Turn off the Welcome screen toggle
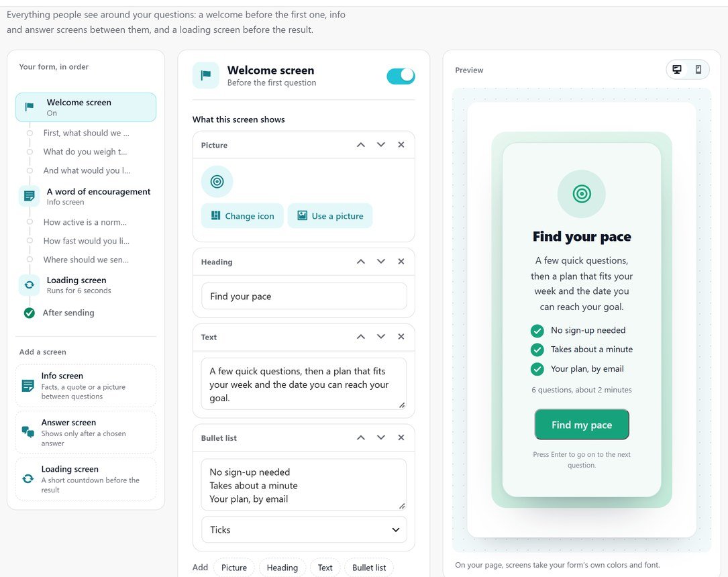Screen dimensions: 728x577 pos(401,76)
